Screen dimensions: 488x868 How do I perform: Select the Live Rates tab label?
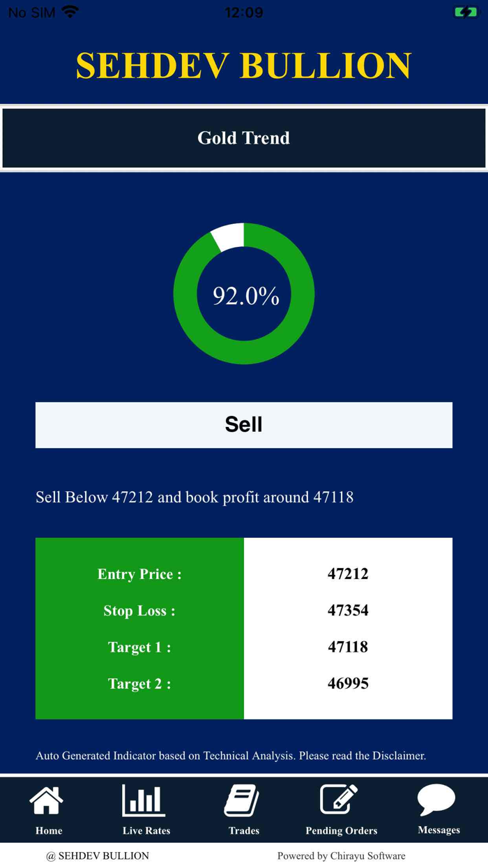pos(146,830)
